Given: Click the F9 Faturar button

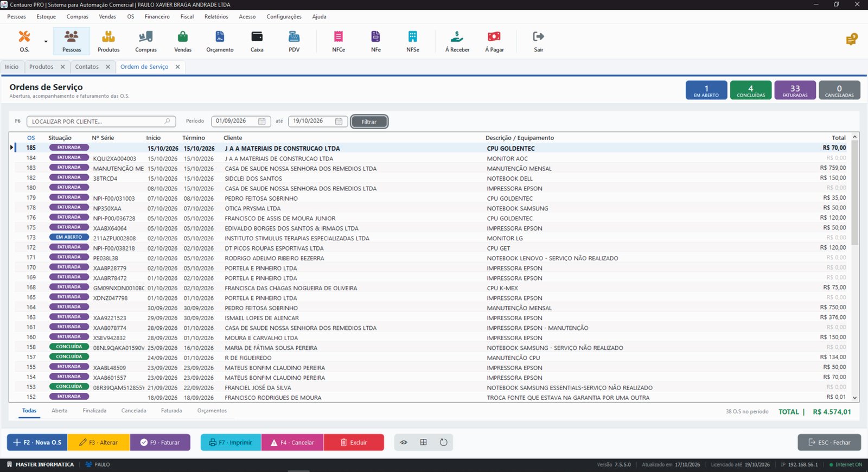Looking at the screenshot, I should click(x=160, y=442).
